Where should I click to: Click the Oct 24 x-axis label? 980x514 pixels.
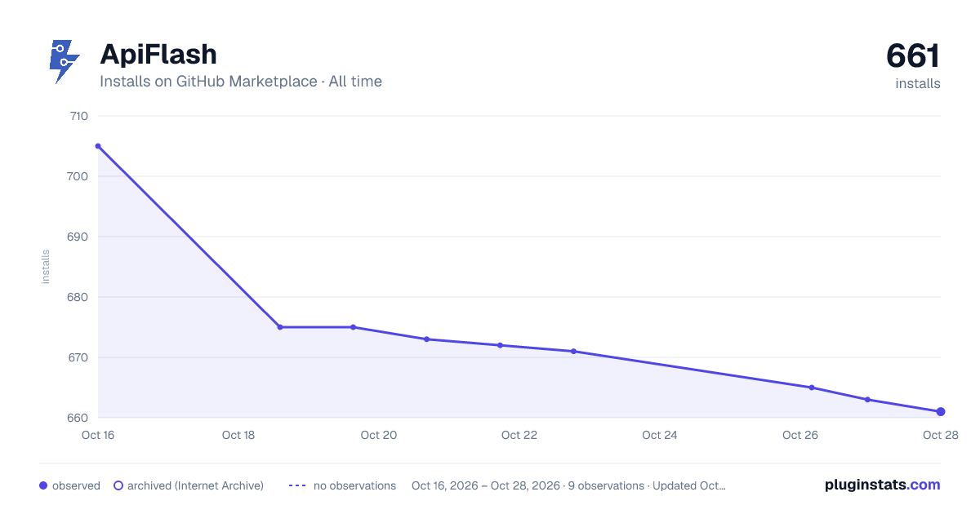[x=660, y=435]
